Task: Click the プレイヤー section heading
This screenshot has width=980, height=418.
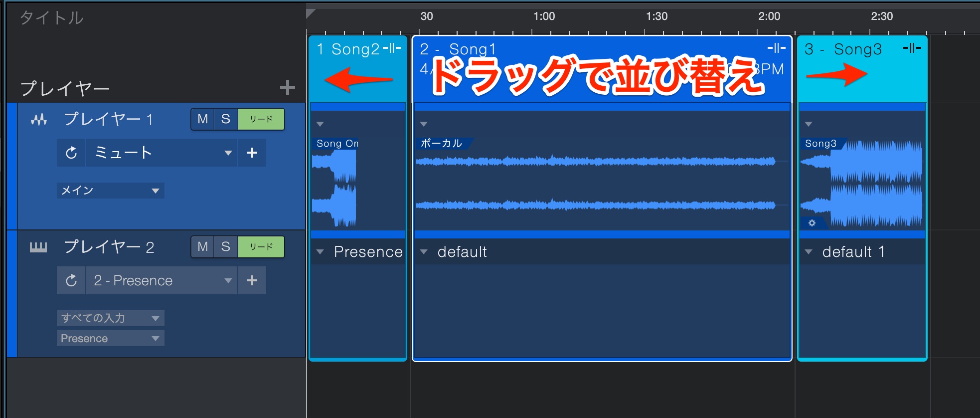Action: point(65,89)
